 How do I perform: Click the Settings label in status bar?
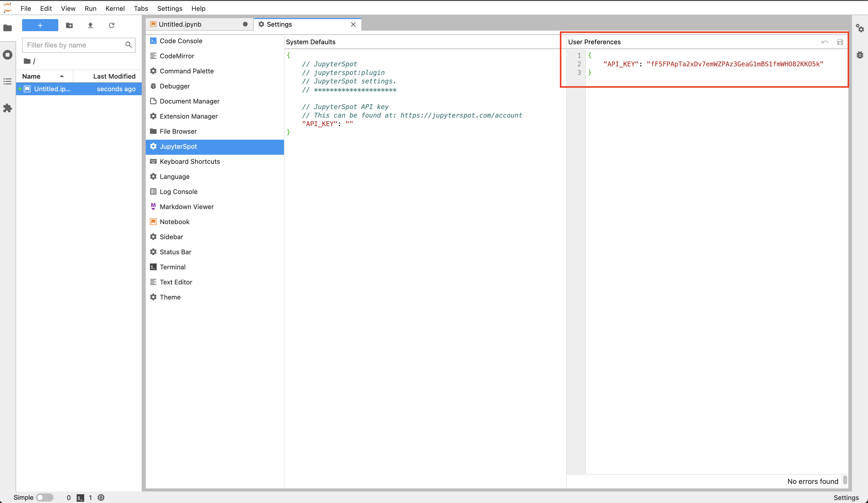click(x=846, y=497)
